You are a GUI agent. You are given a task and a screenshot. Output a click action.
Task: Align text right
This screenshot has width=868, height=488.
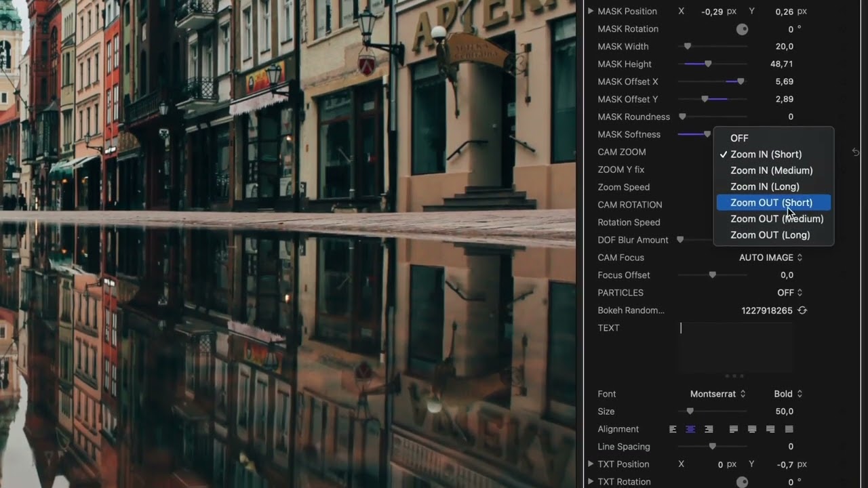click(x=709, y=429)
